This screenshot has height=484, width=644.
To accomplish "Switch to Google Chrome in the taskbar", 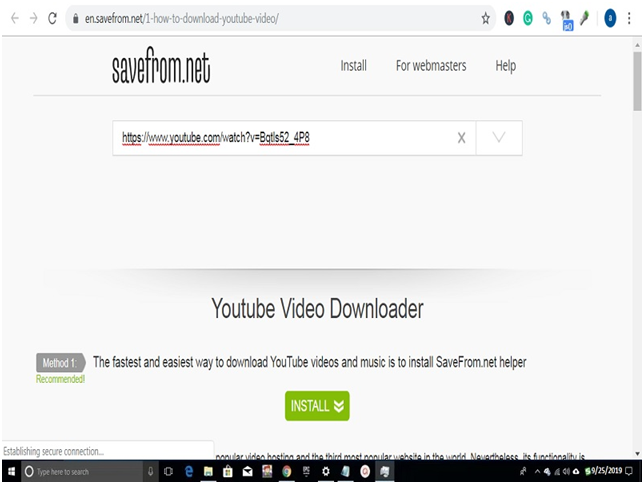I will [287, 471].
